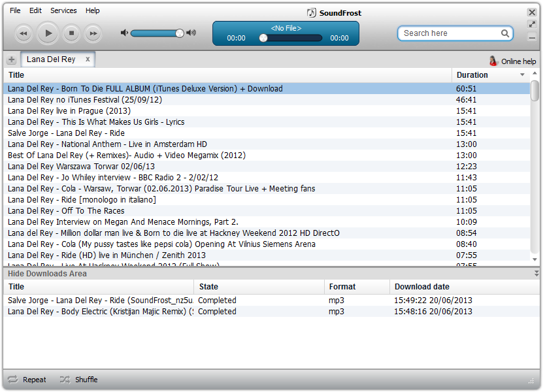Click the magnifier search icon
Screen dimensions: 543x392
pos(505,33)
